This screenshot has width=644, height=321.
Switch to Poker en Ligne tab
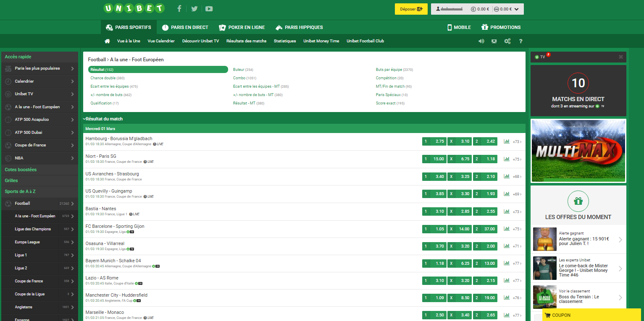[x=242, y=27]
